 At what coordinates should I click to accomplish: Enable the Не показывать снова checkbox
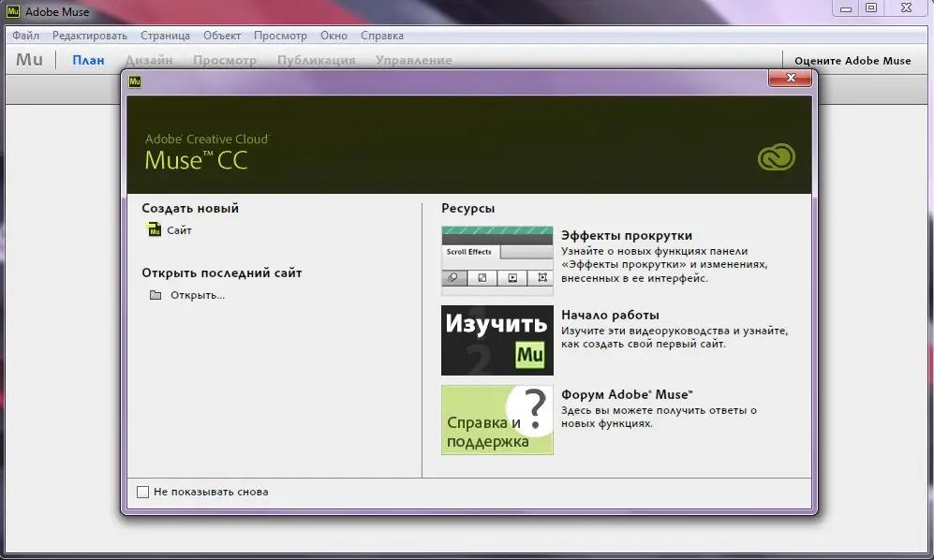pos(143,492)
